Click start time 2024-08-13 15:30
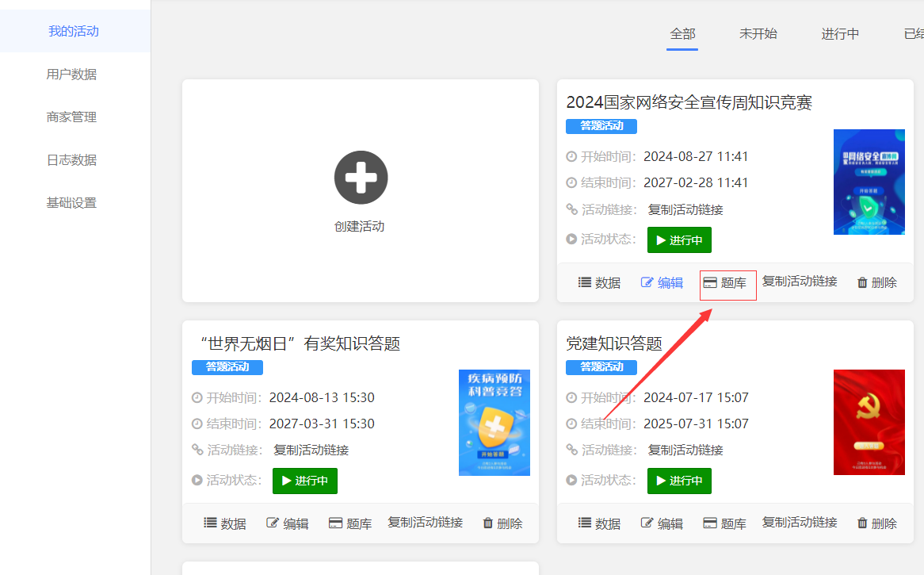924x575 pixels. [x=322, y=398]
